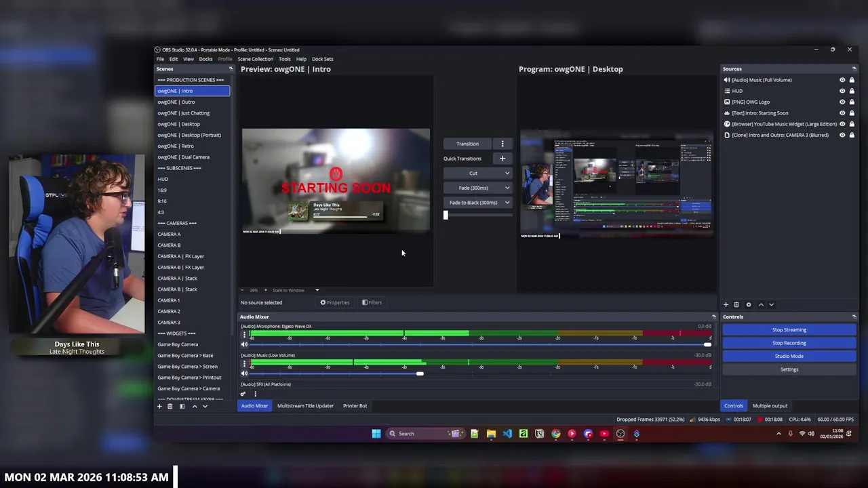Unlock the HUD source lock
Image resolution: width=868 pixels, height=488 pixels.
pyautogui.click(x=852, y=91)
